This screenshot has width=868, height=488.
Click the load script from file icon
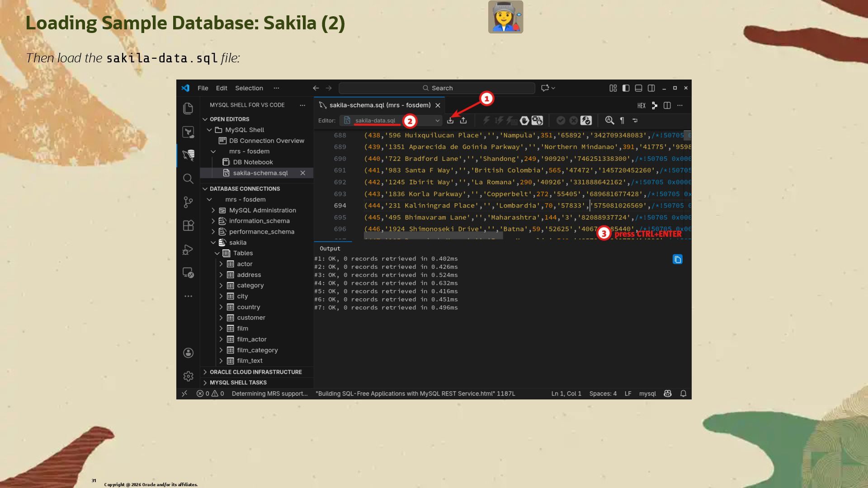pos(450,120)
